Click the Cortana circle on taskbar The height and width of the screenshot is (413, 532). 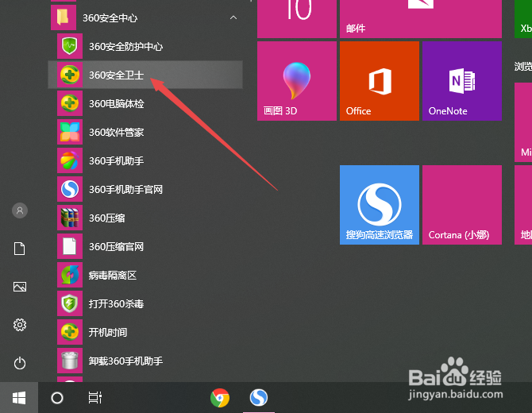[57, 397]
